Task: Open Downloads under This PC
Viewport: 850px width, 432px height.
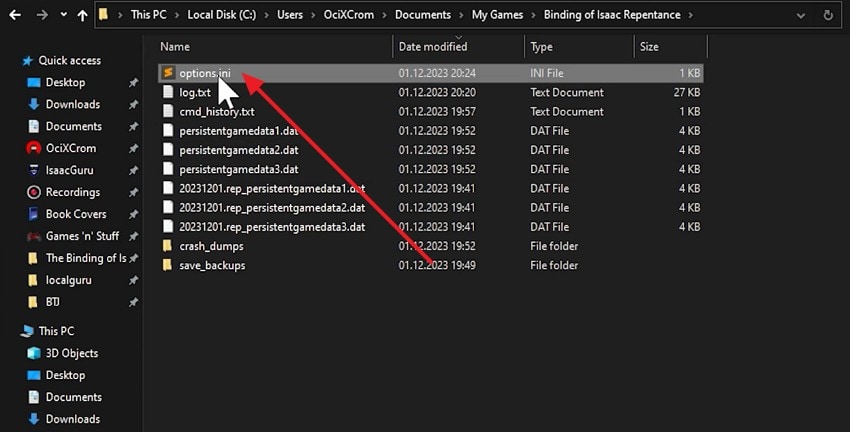Action: click(x=73, y=419)
